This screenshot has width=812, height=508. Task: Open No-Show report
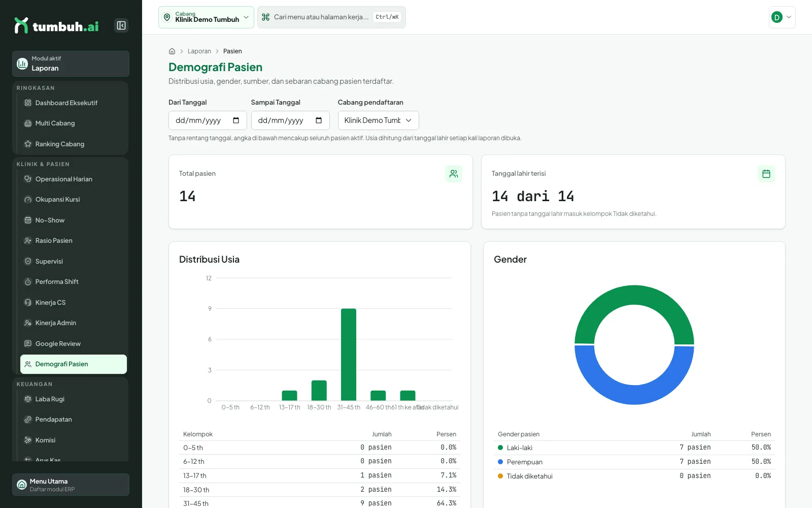74,220
